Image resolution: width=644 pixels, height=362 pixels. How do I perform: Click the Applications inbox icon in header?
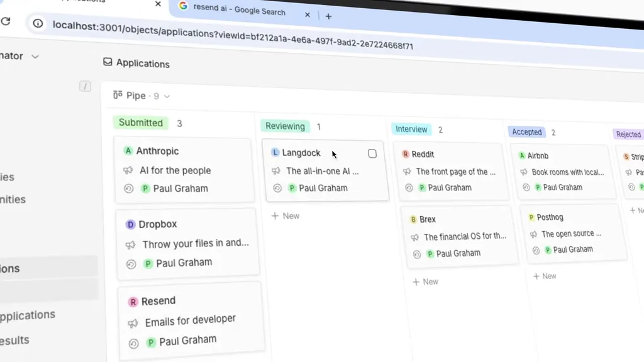pyautogui.click(x=108, y=62)
